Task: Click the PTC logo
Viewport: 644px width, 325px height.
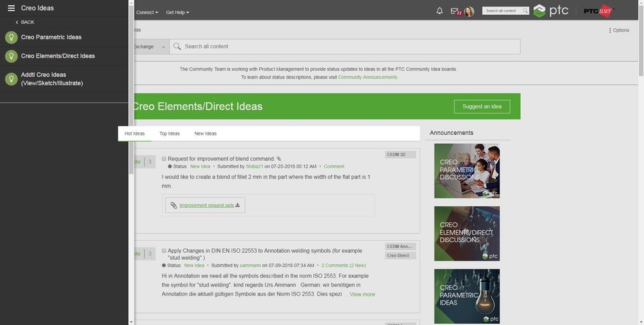Action: point(551,11)
